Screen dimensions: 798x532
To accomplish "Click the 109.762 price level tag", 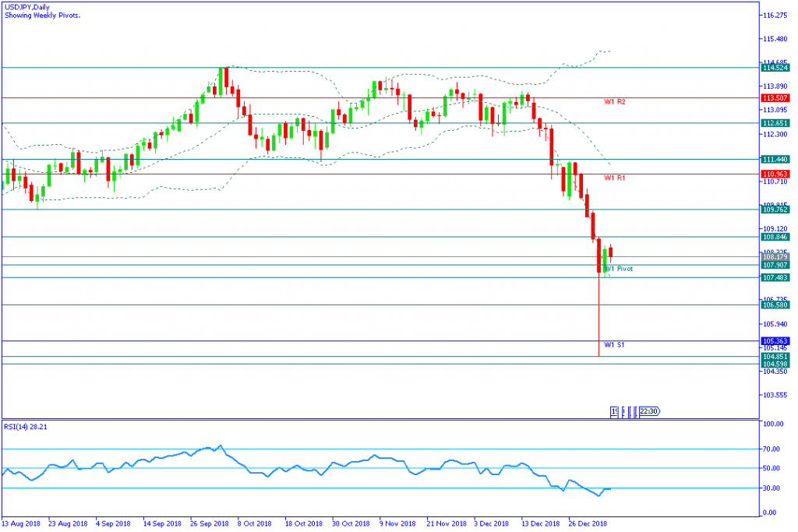I will (x=775, y=210).
